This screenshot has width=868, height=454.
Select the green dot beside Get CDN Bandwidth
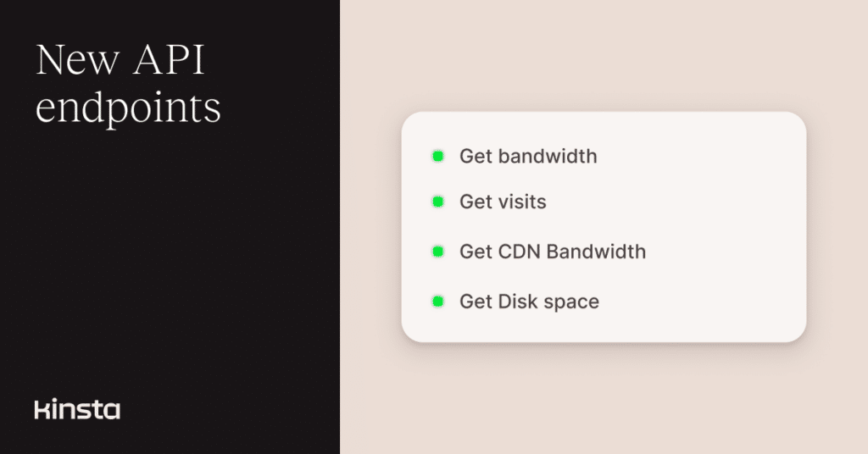click(x=437, y=252)
